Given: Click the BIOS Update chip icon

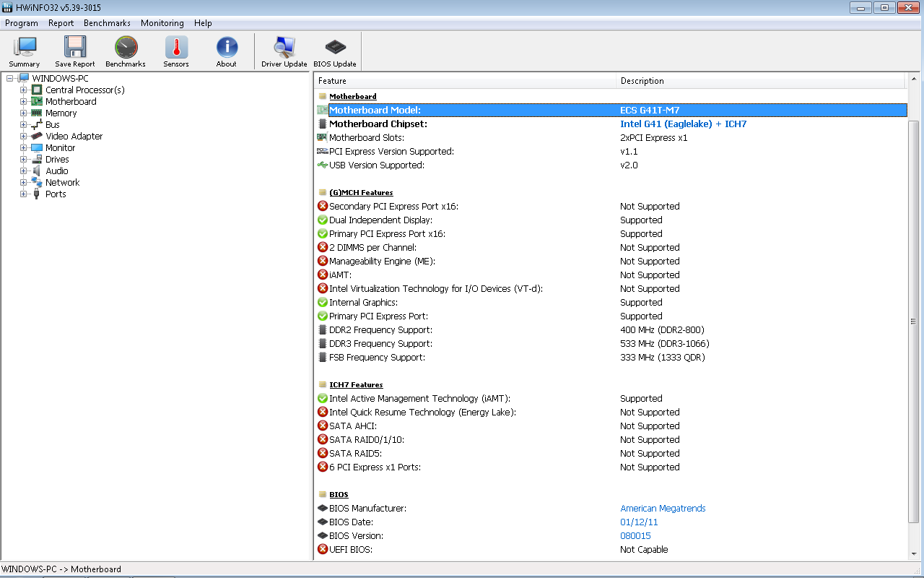Looking at the screenshot, I should tap(335, 48).
